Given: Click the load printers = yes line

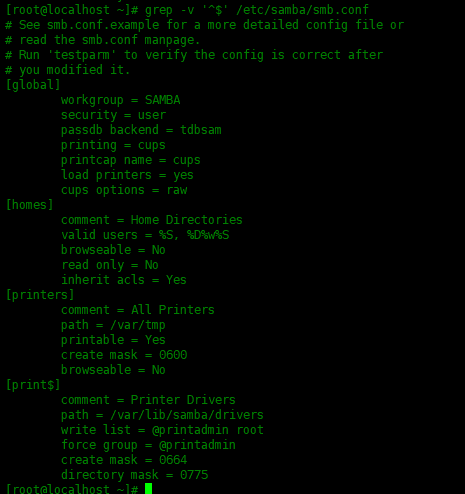Looking at the screenshot, I should 127,175.
